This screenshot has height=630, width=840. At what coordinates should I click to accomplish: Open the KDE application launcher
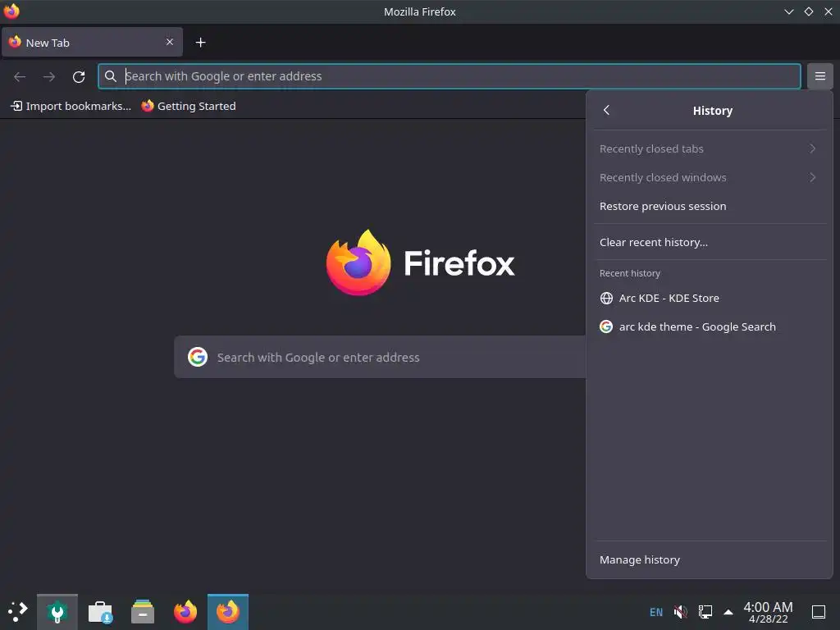click(17, 612)
